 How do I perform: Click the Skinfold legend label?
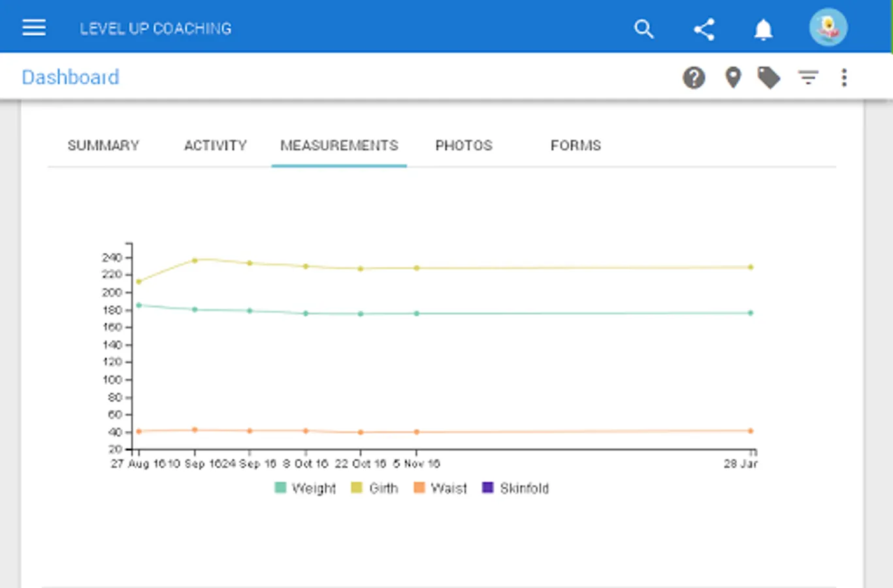coord(525,488)
